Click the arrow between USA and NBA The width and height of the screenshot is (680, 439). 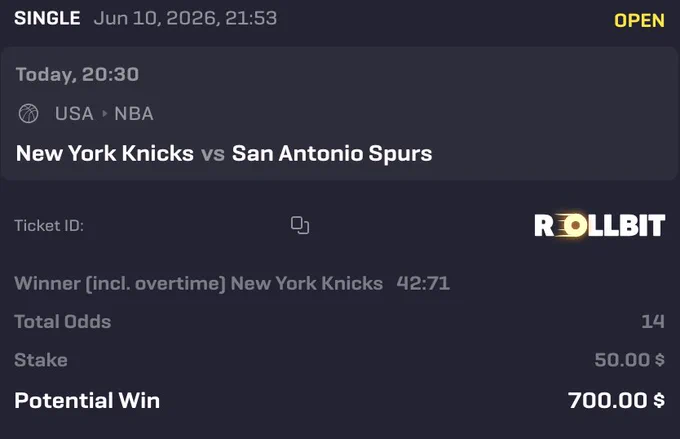tap(104, 114)
